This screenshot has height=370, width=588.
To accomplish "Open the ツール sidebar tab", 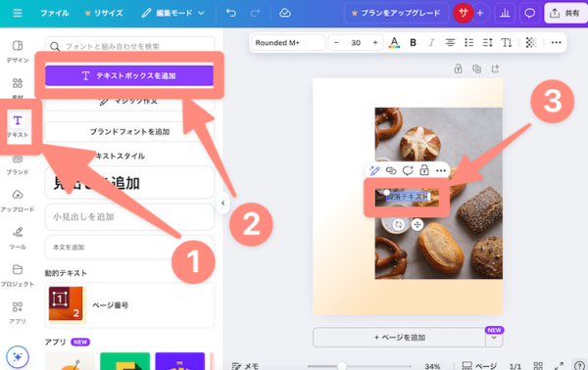I will tap(18, 238).
